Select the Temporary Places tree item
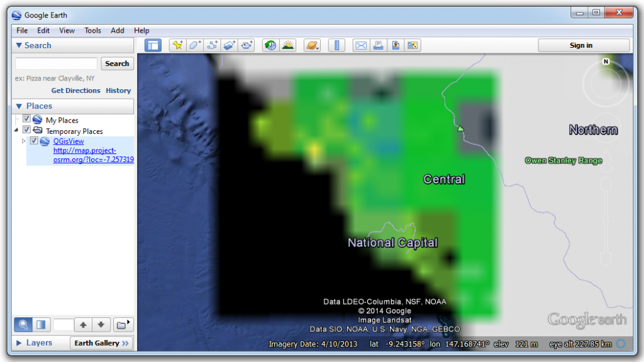The height and width of the screenshot is (362, 644). click(74, 131)
